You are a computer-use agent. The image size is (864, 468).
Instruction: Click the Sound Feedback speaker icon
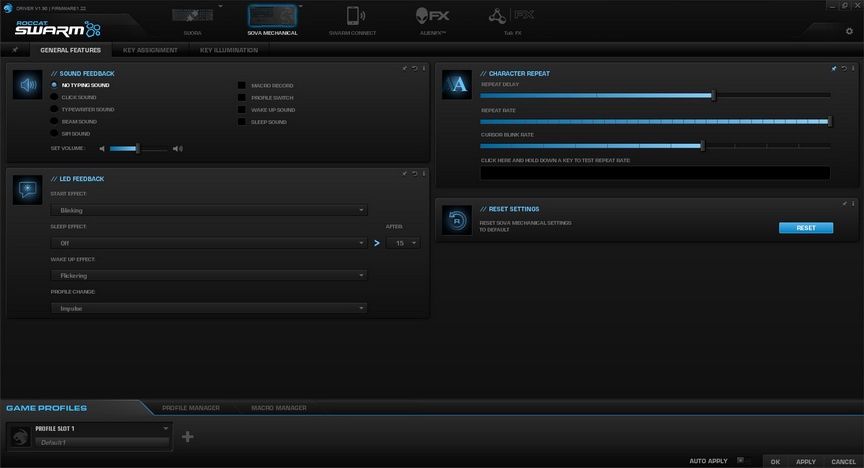coord(28,85)
